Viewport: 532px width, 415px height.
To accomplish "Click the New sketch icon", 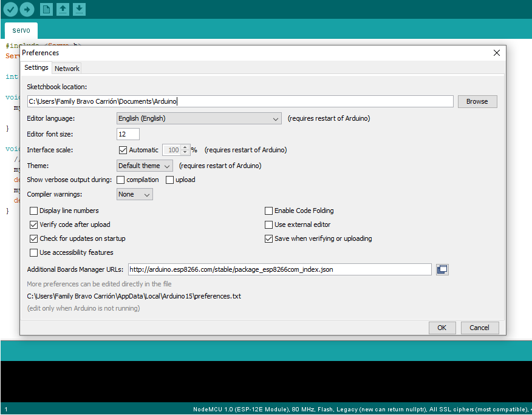I will (47, 10).
